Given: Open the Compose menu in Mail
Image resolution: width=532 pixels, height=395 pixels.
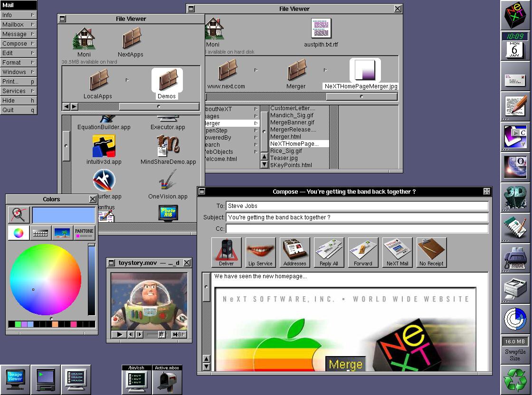Looking at the screenshot, I should tap(19, 43).
